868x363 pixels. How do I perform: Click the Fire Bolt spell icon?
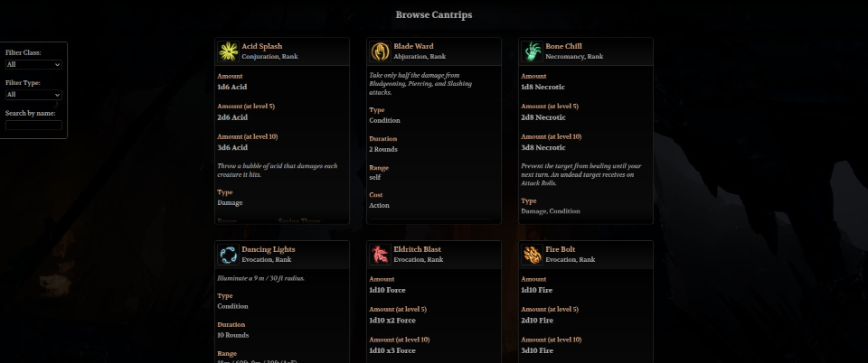pyautogui.click(x=532, y=255)
